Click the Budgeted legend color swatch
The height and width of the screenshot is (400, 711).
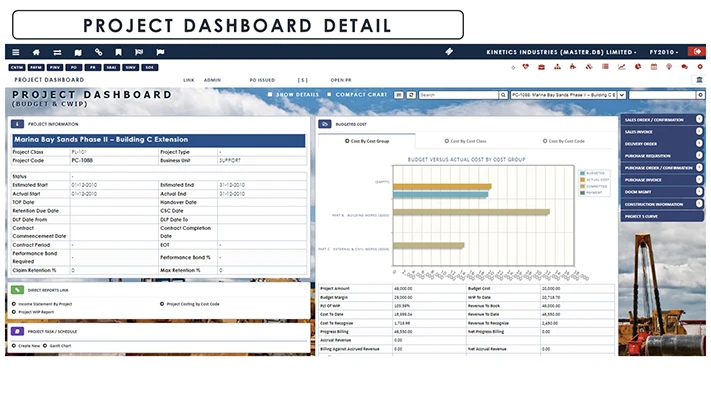582,172
